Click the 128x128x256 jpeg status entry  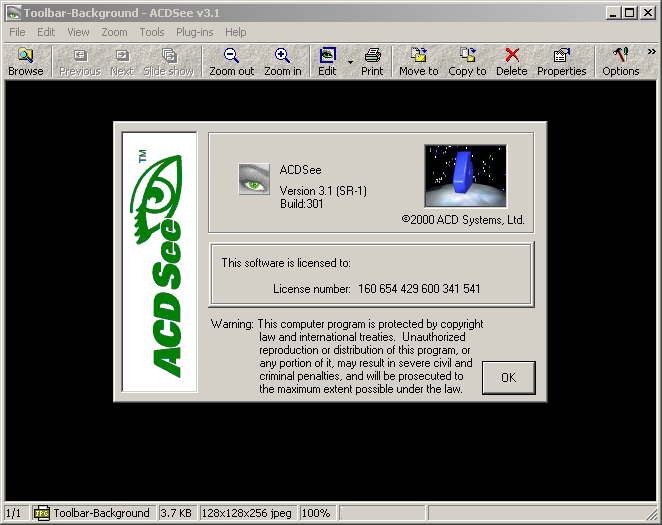click(x=247, y=513)
